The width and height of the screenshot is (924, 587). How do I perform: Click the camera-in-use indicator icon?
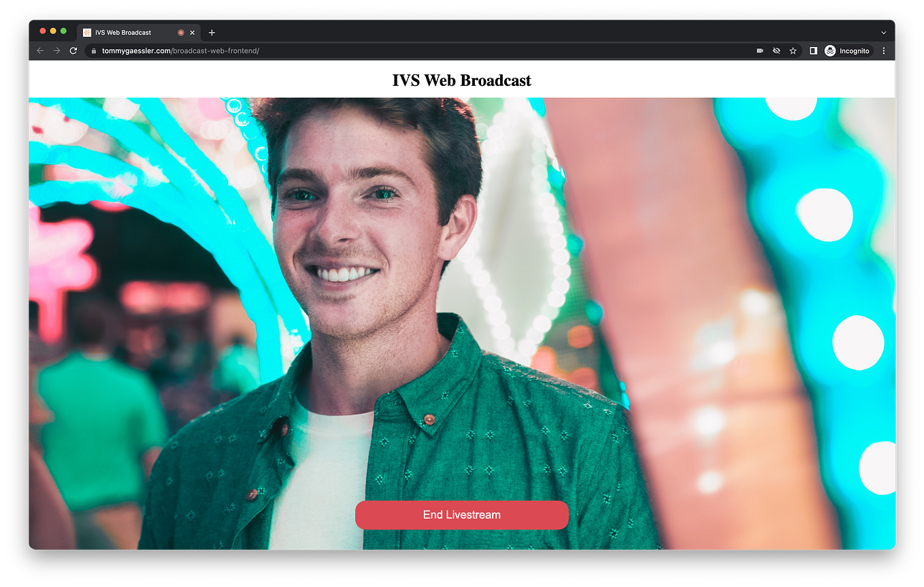coord(759,50)
